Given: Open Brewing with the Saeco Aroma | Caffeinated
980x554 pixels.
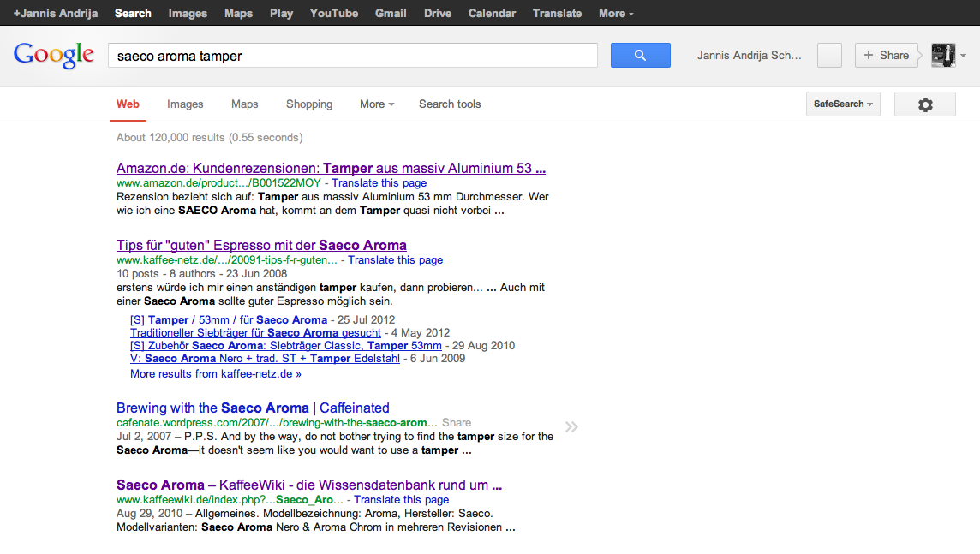Looking at the screenshot, I should [x=253, y=408].
